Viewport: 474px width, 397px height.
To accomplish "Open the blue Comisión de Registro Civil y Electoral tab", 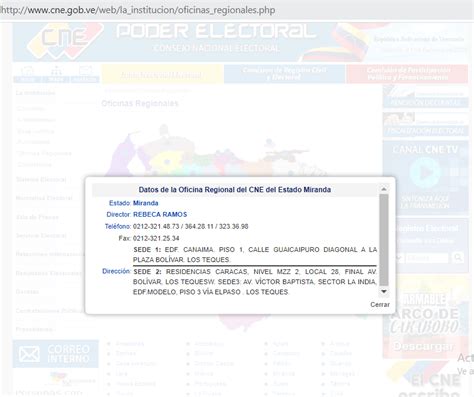I will tap(284, 74).
